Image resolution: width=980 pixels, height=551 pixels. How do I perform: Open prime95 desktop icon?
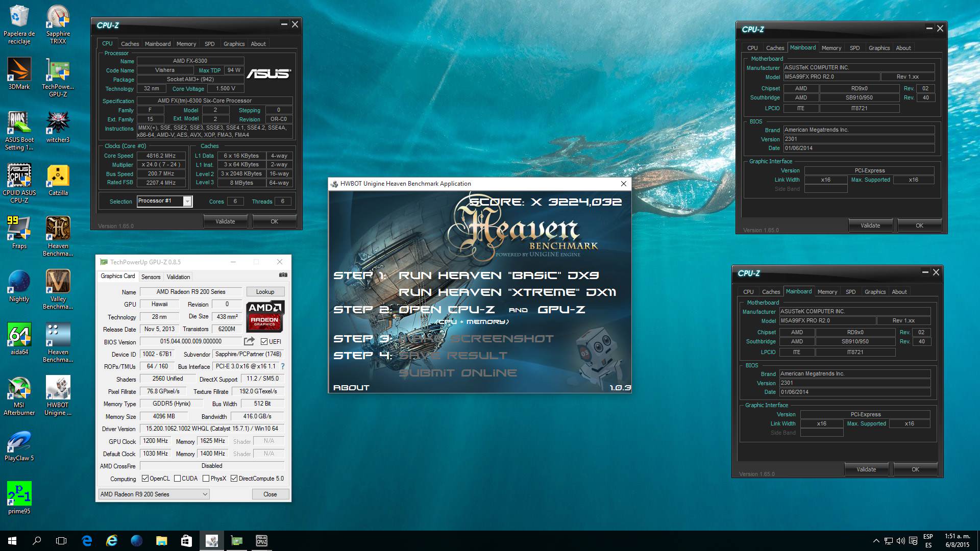pyautogui.click(x=19, y=498)
